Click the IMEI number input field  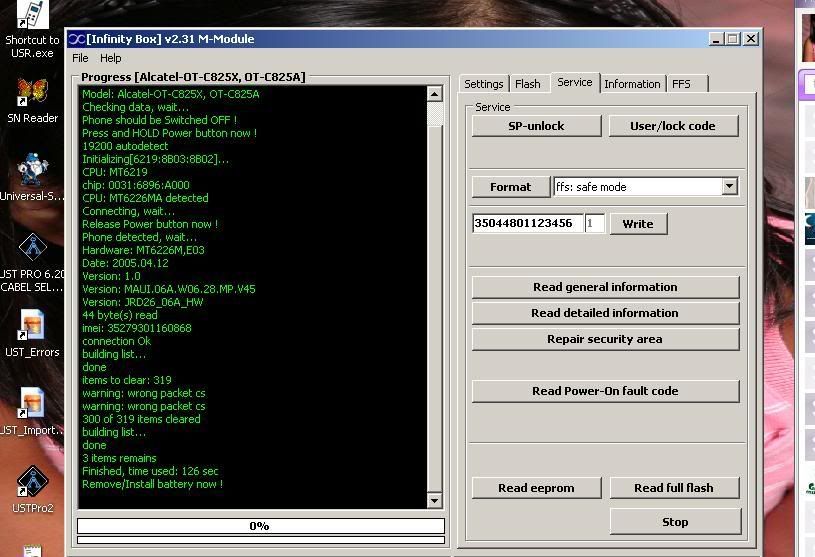pyautogui.click(x=526, y=224)
